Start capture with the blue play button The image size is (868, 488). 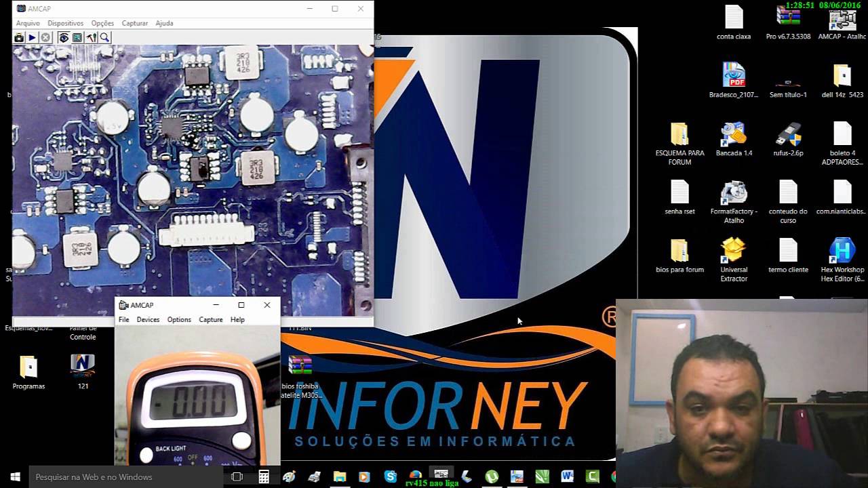coord(32,38)
